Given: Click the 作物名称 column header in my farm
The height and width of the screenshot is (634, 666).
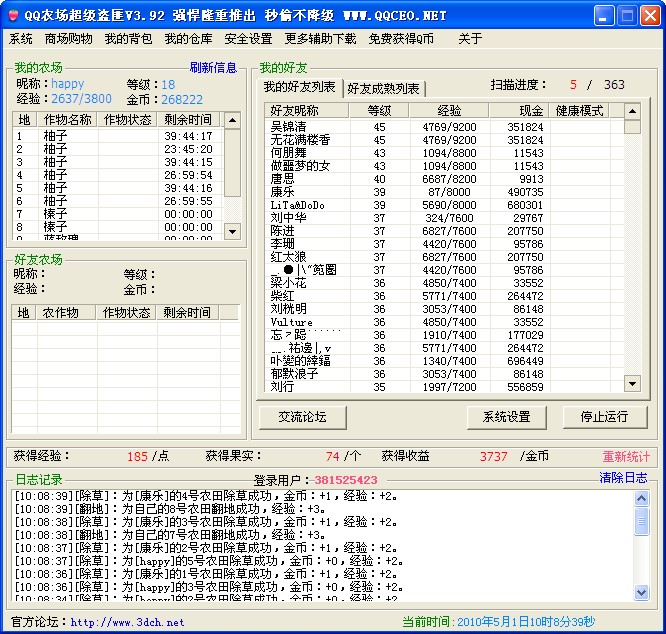Looking at the screenshot, I should (x=68, y=120).
